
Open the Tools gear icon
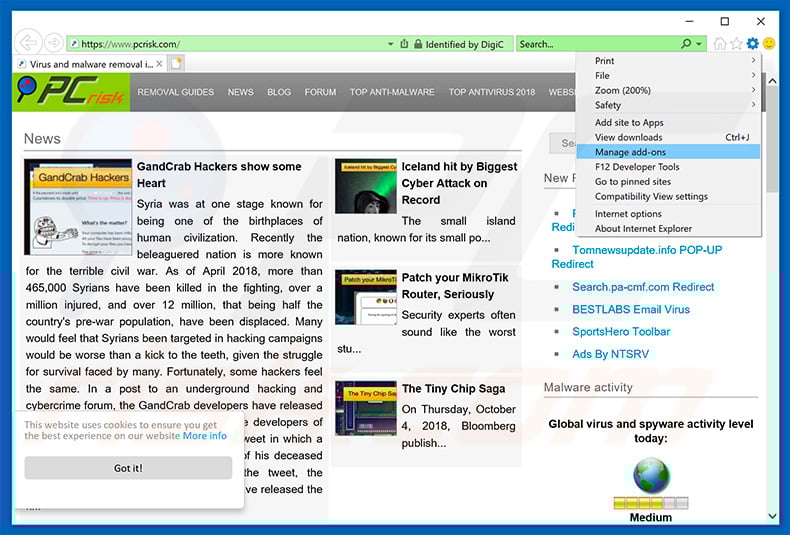[752, 43]
